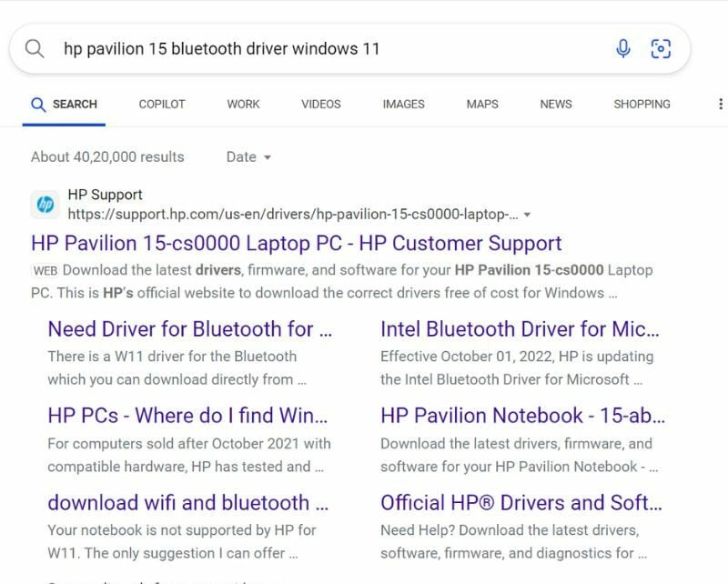
Task: Open the IMAGES tab
Action: click(x=403, y=104)
